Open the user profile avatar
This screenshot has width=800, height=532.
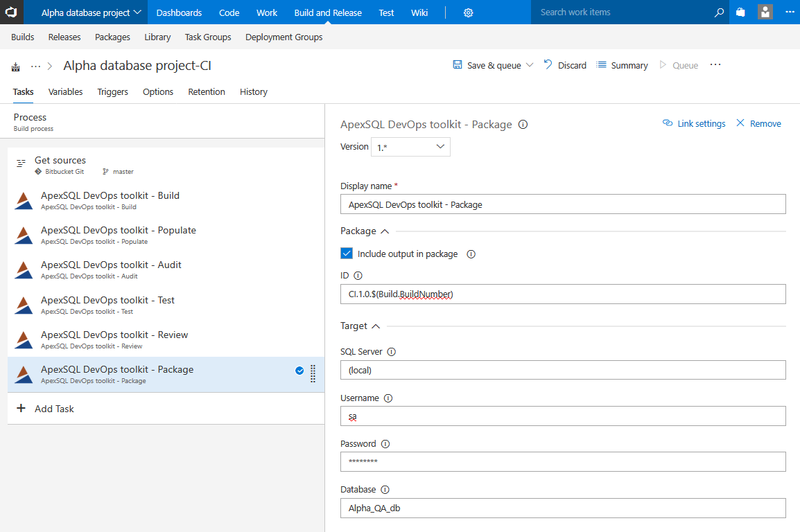[765, 12]
